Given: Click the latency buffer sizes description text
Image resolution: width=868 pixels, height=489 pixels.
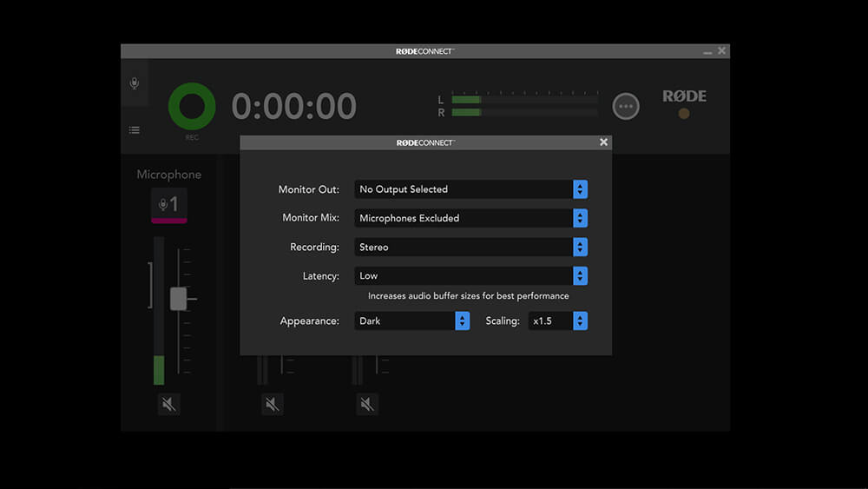Looking at the screenshot, I should pyautogui.click(x=469, y=295).
